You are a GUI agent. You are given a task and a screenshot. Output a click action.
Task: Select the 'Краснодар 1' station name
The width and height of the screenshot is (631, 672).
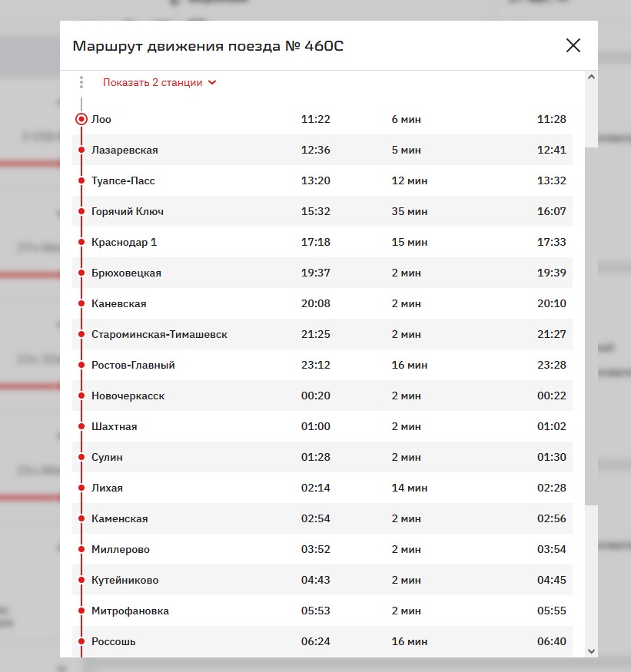tap(125, 242)
